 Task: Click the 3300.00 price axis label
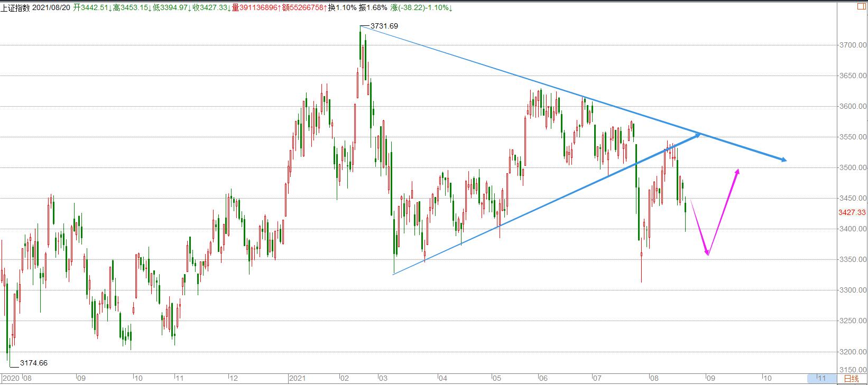[853, 290]
